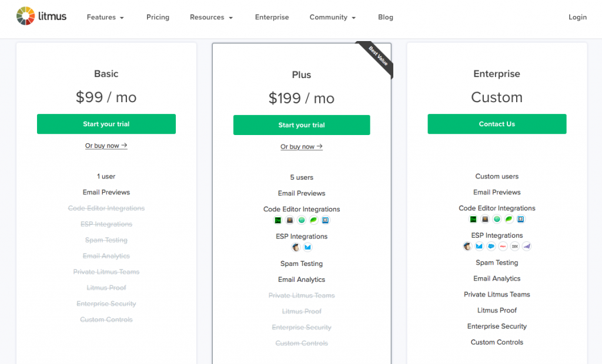Click the Mailchimp icon under Plus ESP Integrations
The height and width of the screenshot is (364, 602).
coord(296,247)
